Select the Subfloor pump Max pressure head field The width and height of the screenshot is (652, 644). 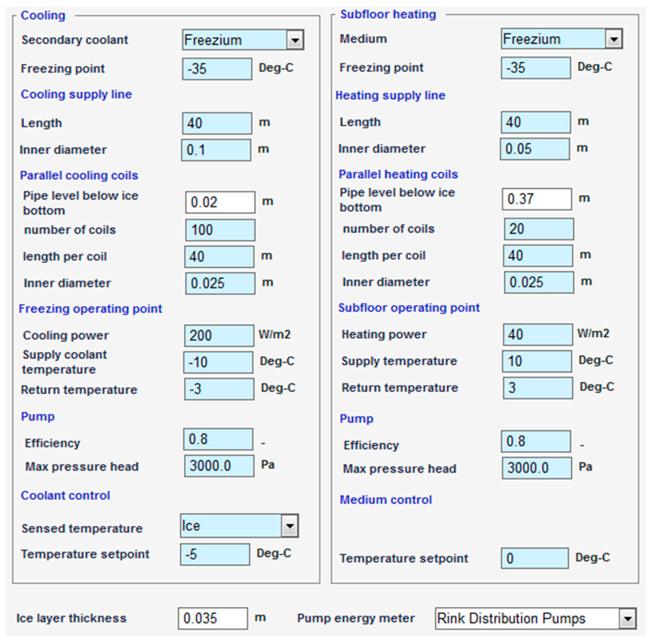coord(537,468)
